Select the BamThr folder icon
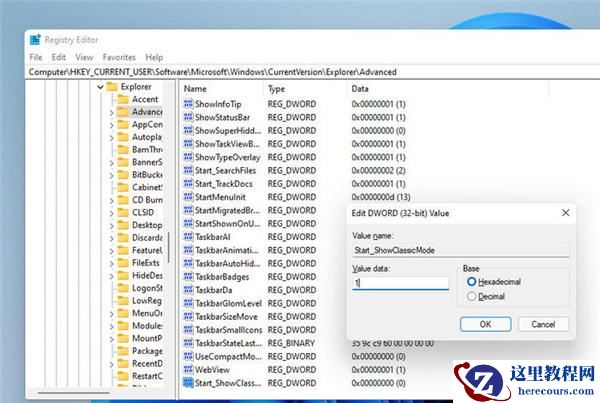 (123, 150)
